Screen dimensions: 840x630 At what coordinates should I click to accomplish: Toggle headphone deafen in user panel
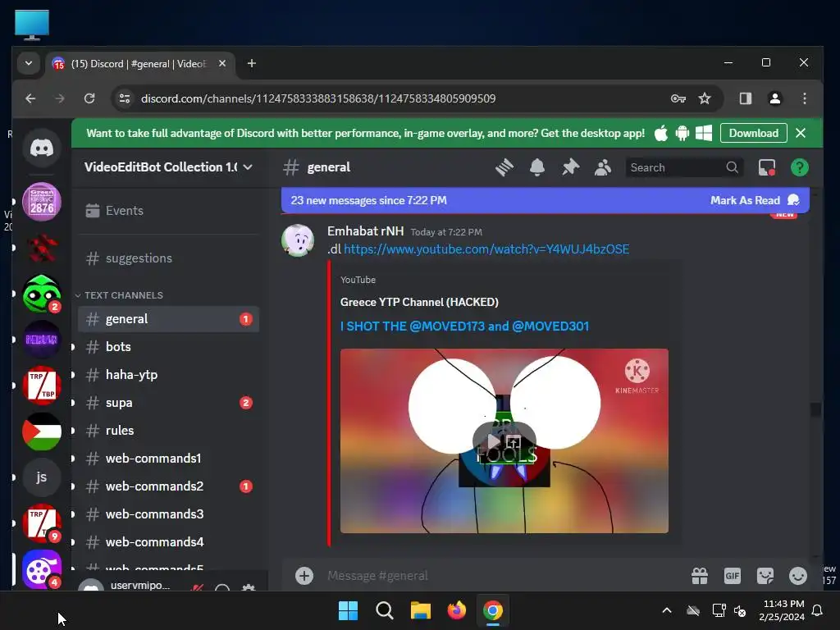[222, 589]
